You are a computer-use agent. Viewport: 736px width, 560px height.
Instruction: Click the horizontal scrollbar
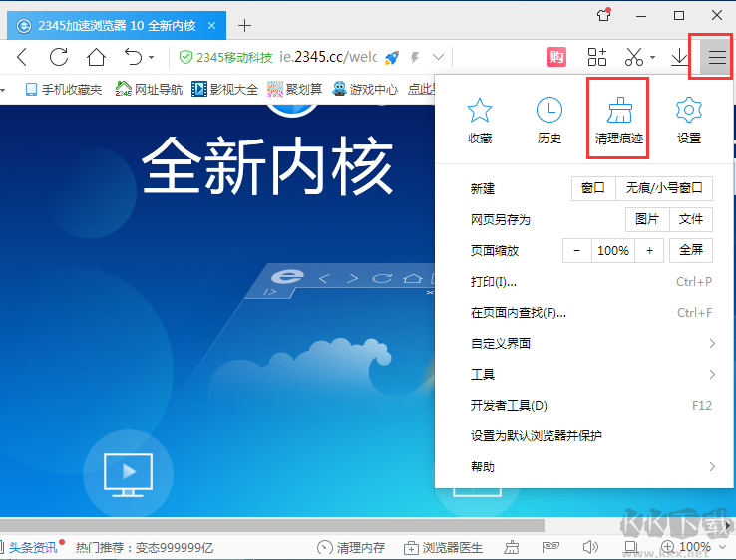pos(272,525)
